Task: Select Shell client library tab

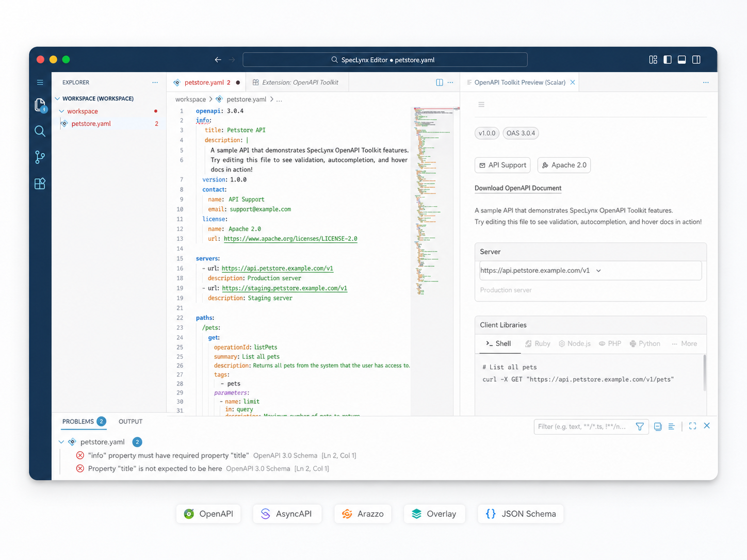Action: 498,344
